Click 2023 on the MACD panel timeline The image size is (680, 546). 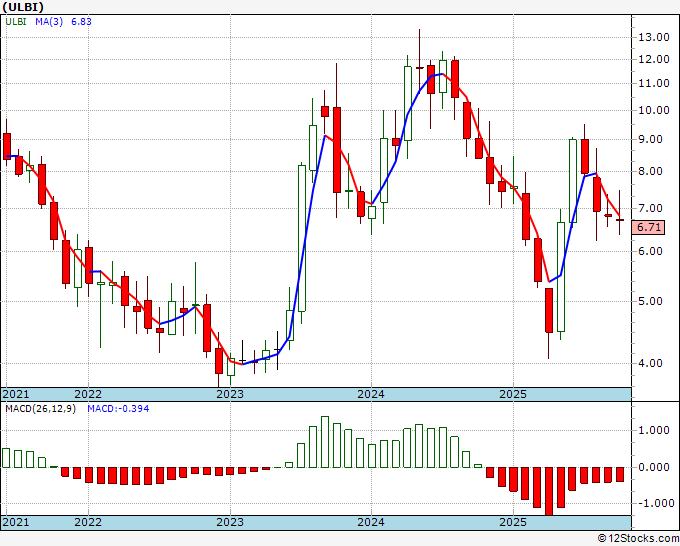click(x=230, y=523)
